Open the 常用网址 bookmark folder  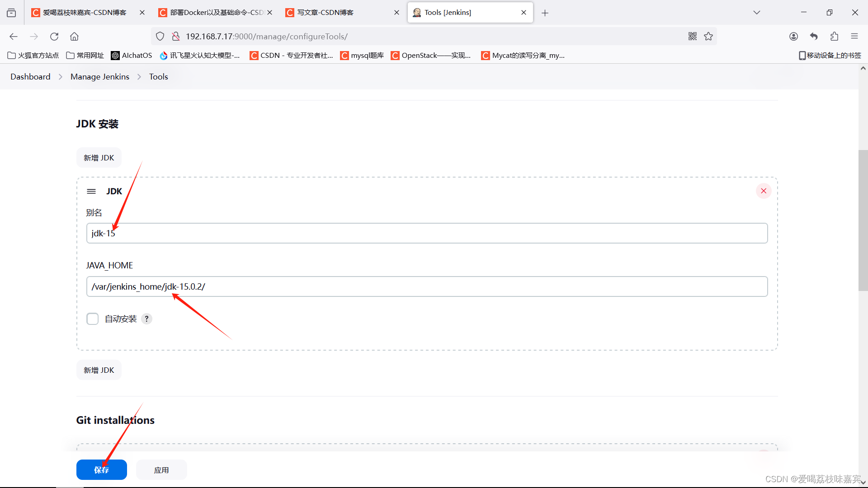[85, 56]
